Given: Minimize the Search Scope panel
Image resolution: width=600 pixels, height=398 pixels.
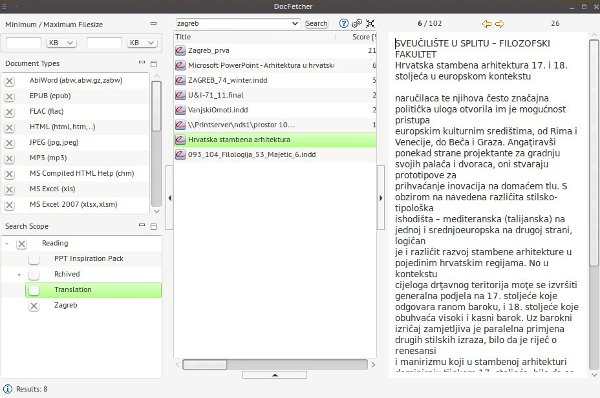Looking at the screenshot, I should pos(142,225).
